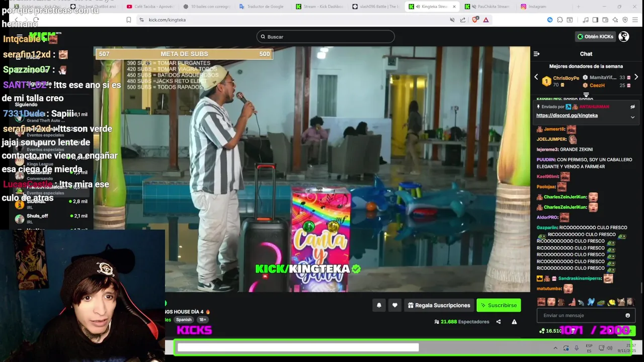644x362 pixels.
Task: Click the Sandraskinsmiperra username in the chat
Action: [x=580, y=279]
